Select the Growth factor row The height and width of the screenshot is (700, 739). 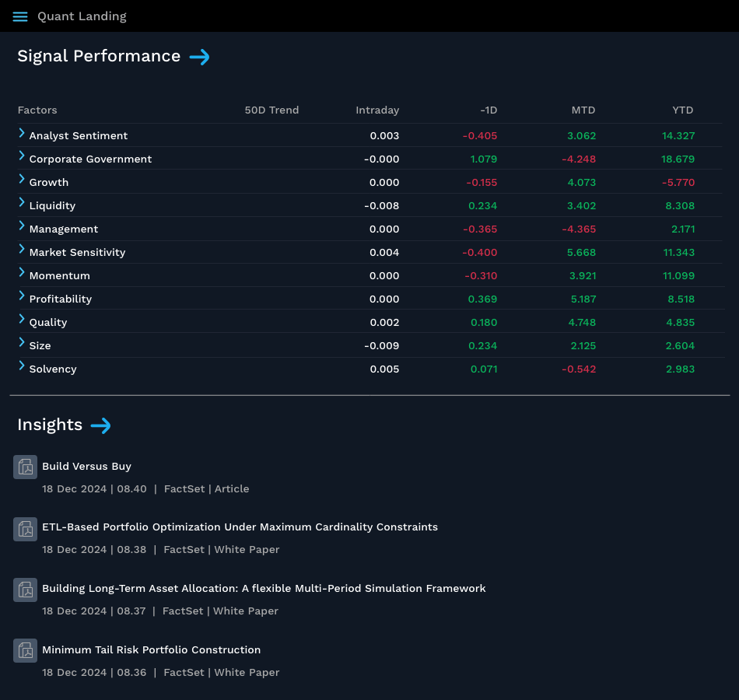pos(49,182)
